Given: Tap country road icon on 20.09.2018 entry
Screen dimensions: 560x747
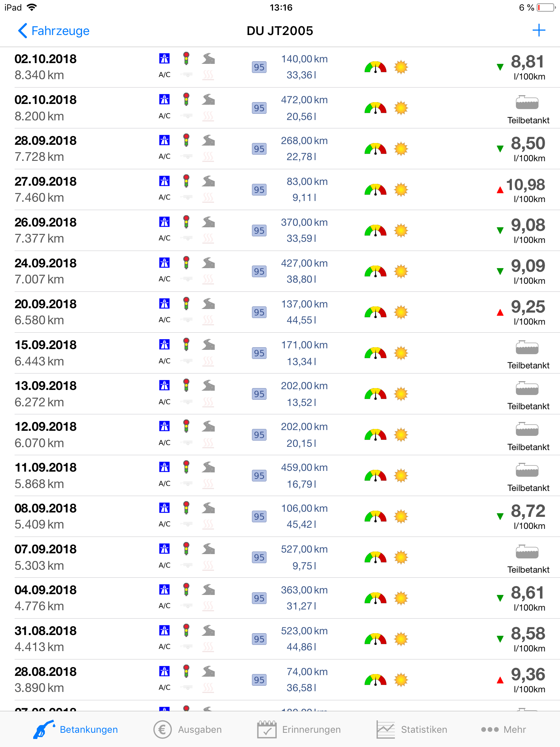Looking at the screenshot, I should (x=209, y=303).
